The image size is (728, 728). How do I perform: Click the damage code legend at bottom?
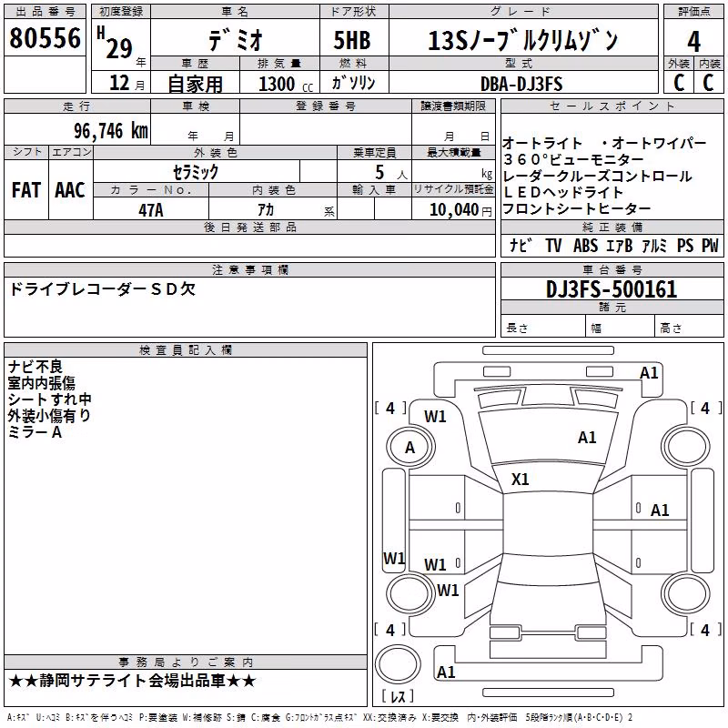tap(319, 718)
